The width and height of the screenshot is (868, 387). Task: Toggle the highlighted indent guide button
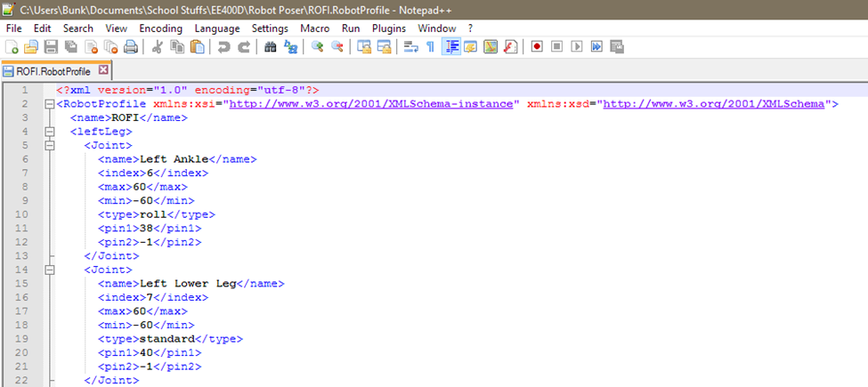[451, 47]
